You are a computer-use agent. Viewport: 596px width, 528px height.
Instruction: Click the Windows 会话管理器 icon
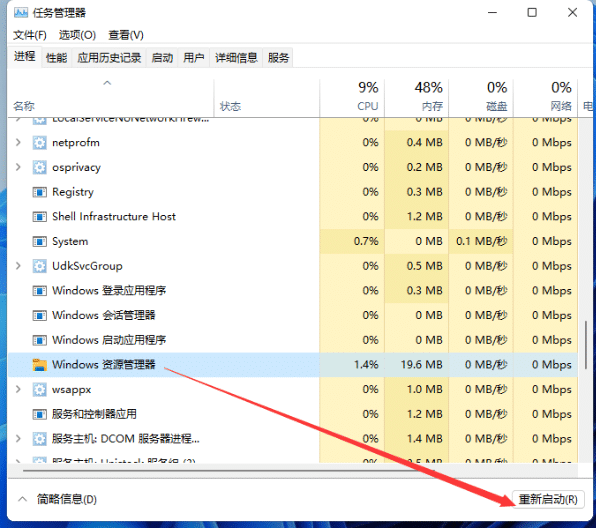pyautogui.click(x=40, y=316)
